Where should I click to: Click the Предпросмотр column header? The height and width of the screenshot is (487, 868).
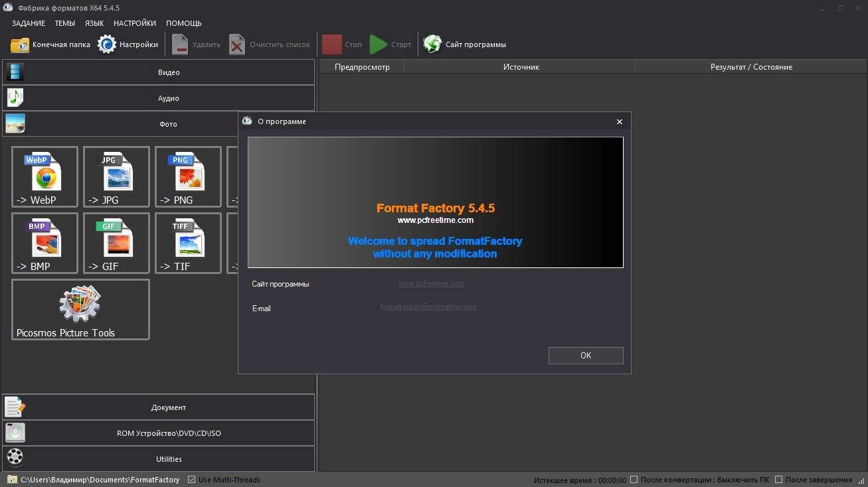coord(362,67)
